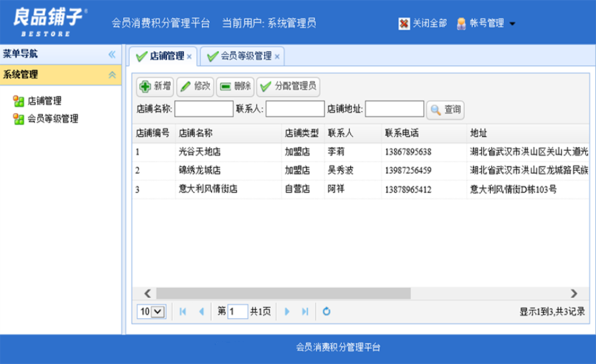
Task: Focus the 店铺名称 search field
Action: tap(204, 109)
